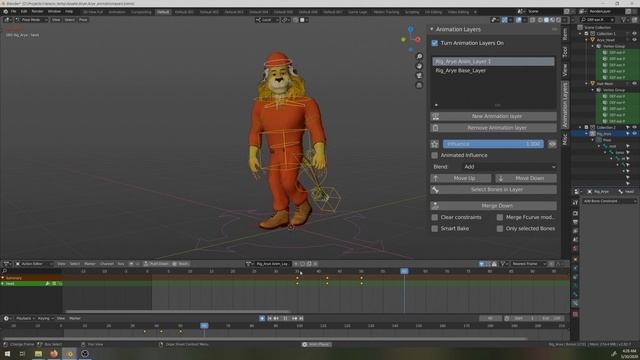This screenshot has height=360, width=640.
Task: Open Add Bone Constraint dropdown
Action: [609, 201]
